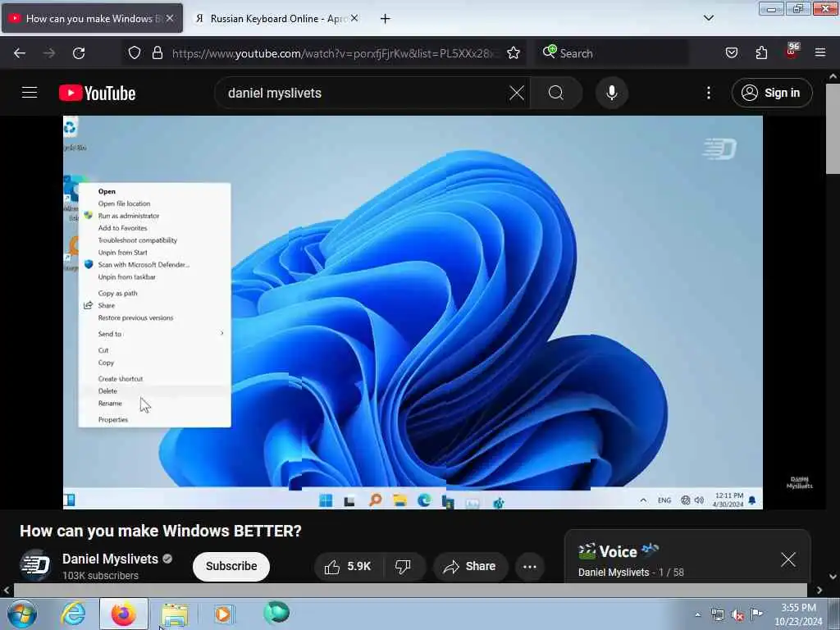Click the muted volume tray icon

(737, 615)
